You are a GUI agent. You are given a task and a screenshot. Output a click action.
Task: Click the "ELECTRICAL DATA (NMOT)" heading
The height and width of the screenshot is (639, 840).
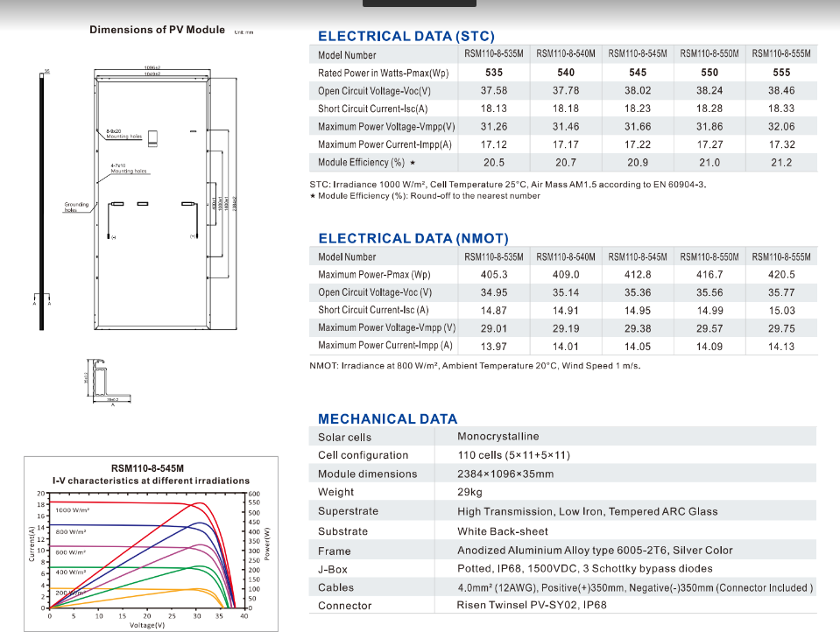tap(413, 238)
